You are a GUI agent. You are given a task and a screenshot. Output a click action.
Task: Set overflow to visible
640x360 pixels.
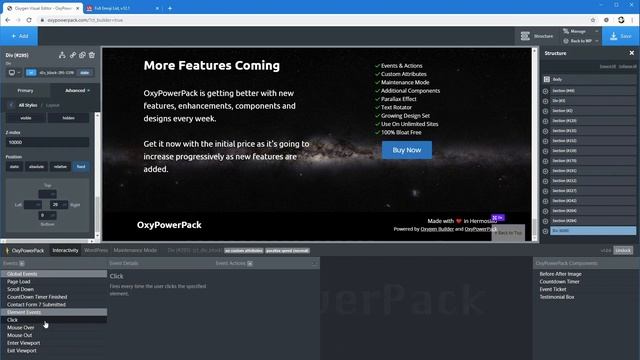click(x=26, y=118)
